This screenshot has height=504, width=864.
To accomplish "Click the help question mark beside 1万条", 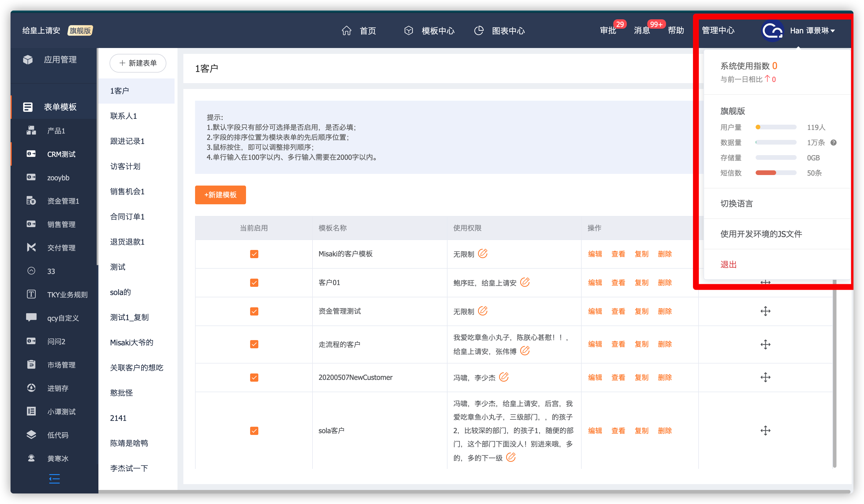I will [x=834, y=143].
